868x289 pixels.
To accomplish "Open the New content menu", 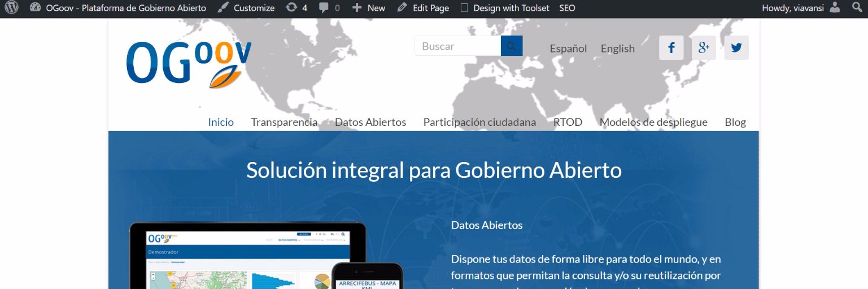I will coord(368,8).
